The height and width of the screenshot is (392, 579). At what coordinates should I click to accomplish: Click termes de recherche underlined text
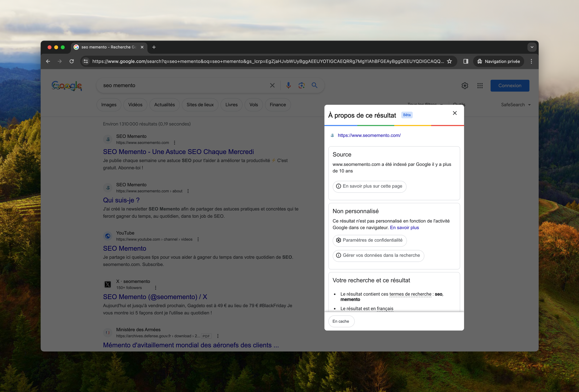[x=410, y=294]
